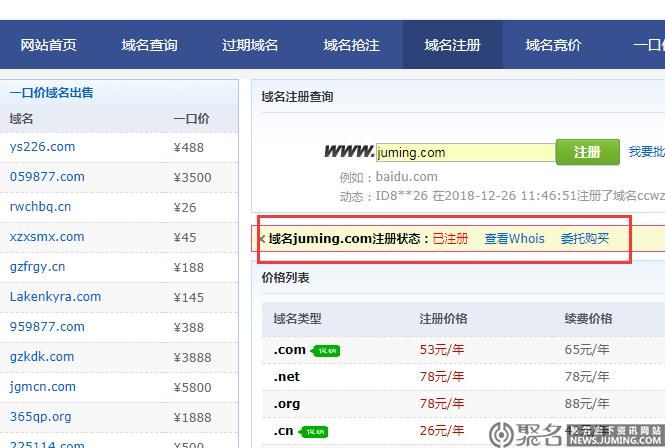The width and height of the screenshot is (665, 448).
Task: Click the .com row in price list
Action: pyautogui.click(x=463, y=350)
